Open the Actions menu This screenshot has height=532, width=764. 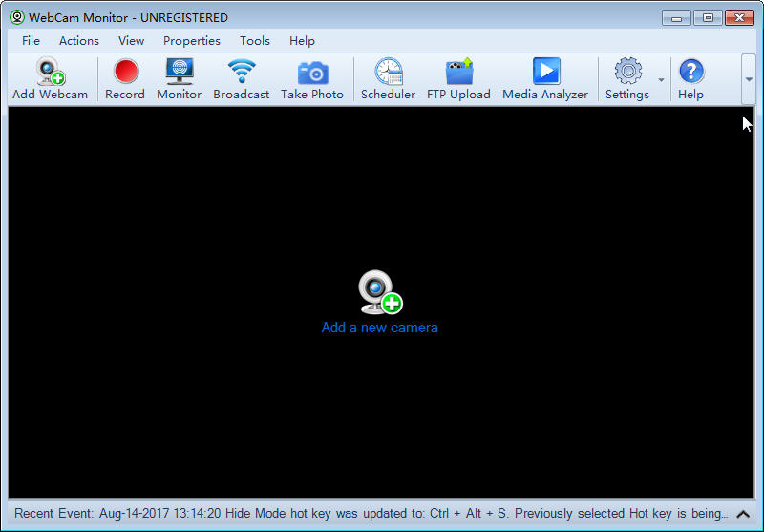point(79,41)
